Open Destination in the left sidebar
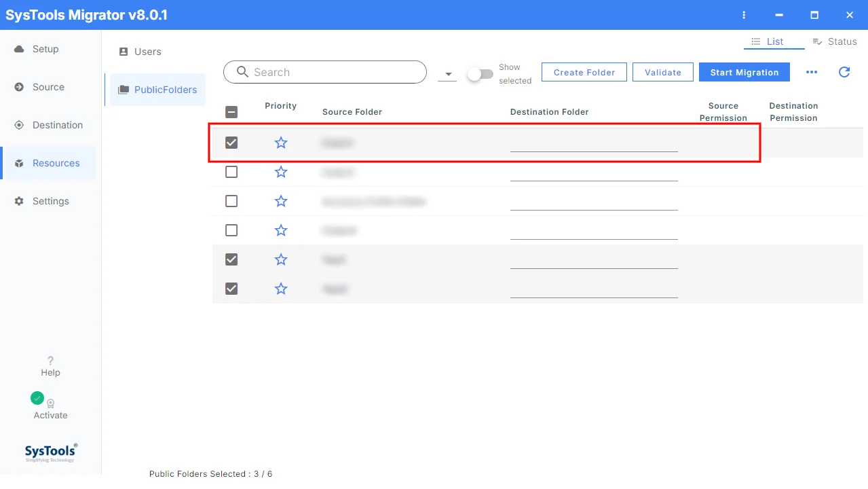 [x=58, y=125]
